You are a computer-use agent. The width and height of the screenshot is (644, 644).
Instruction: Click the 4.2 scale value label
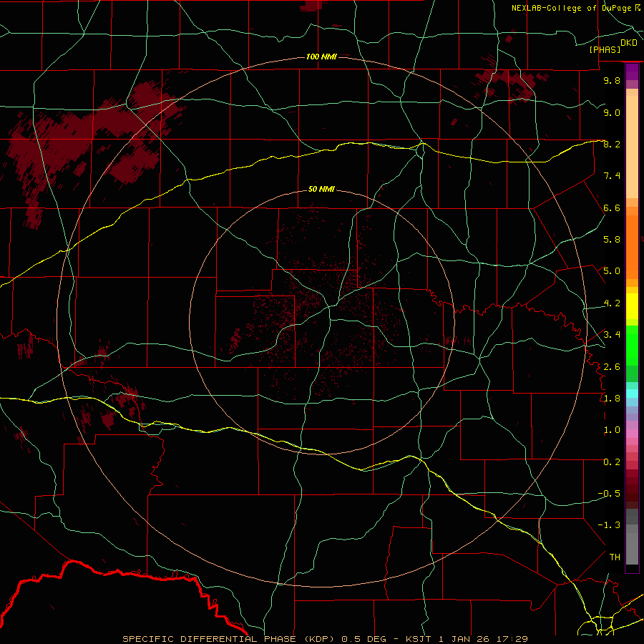612,303
